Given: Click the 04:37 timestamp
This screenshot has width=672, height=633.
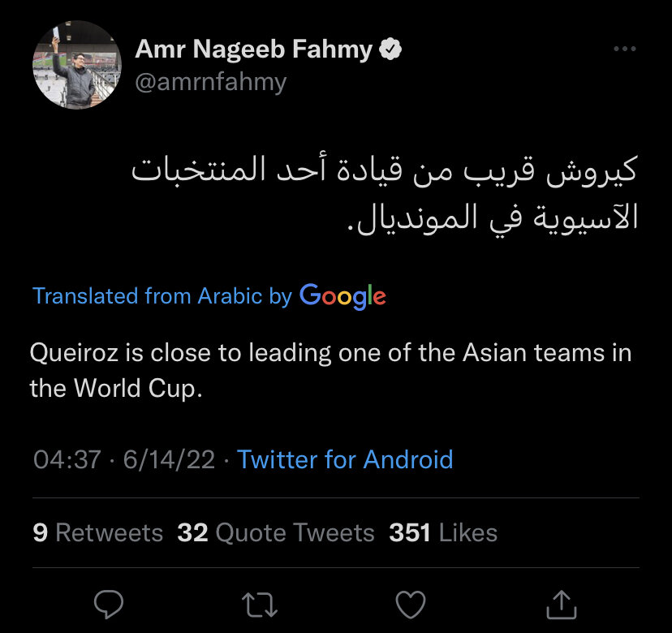Looking at the screenshot, I should 67,460.
